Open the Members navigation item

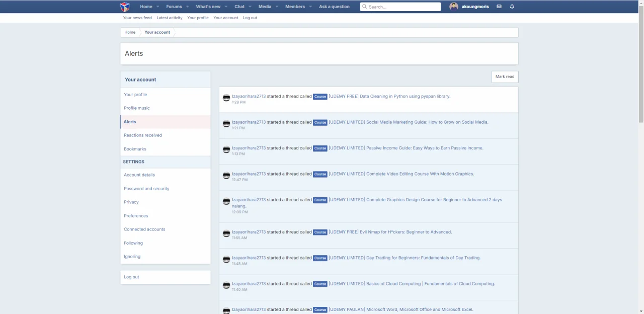[x=295, y=7]
